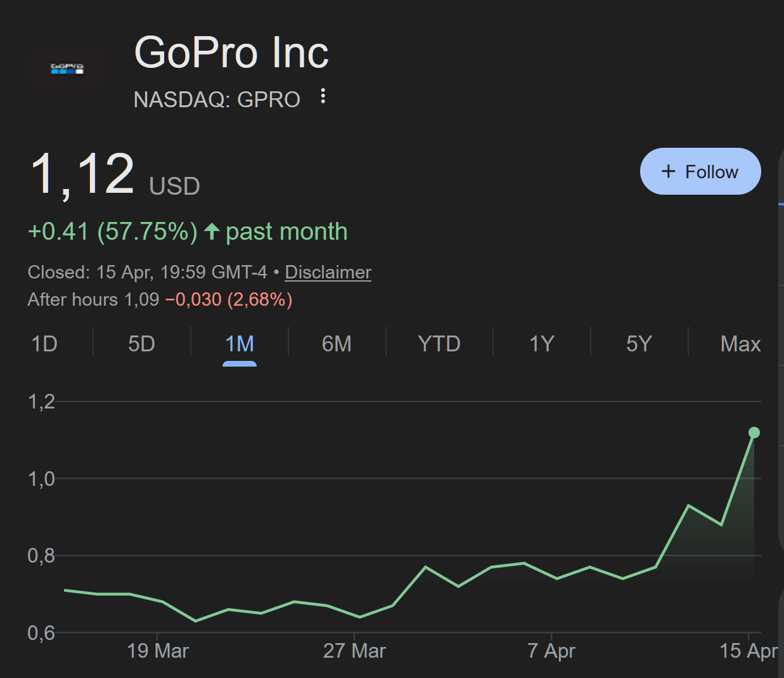
Task: Click the 19 Mar date label
Action: click(158, 651)
